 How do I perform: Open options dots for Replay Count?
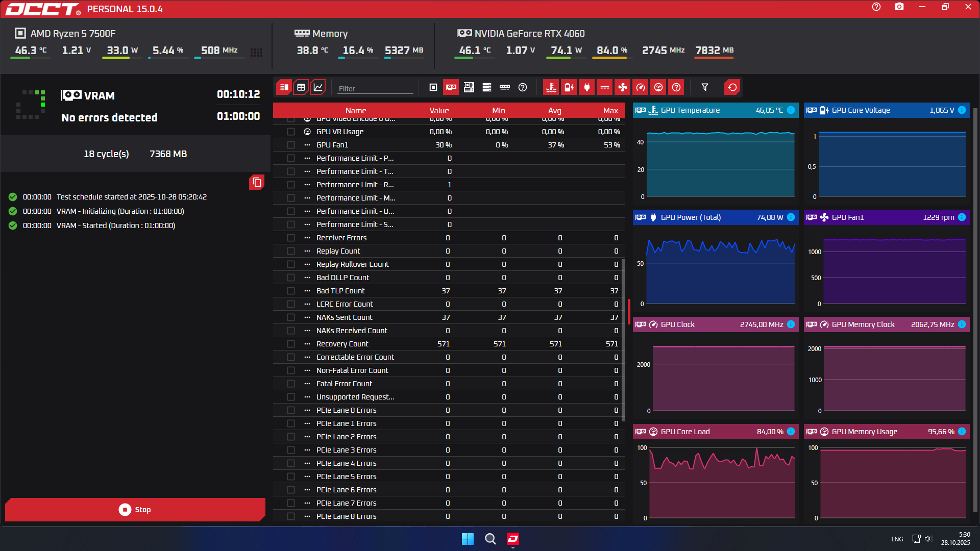pyautogui.click(x=307, y=251)
